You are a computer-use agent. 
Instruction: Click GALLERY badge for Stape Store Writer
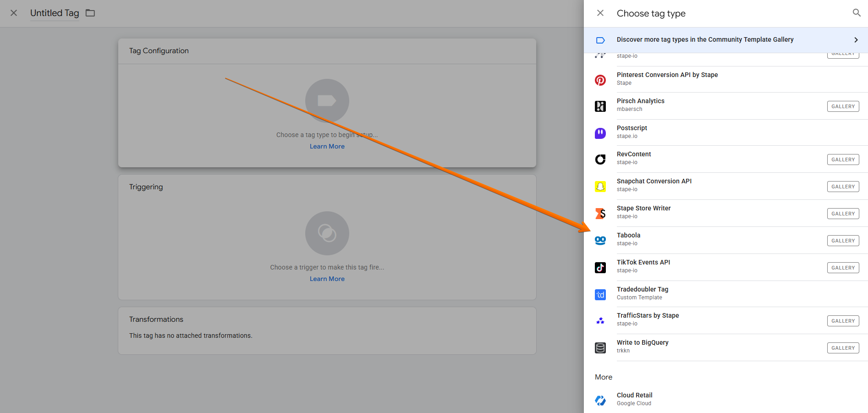[x=843, y=214]
